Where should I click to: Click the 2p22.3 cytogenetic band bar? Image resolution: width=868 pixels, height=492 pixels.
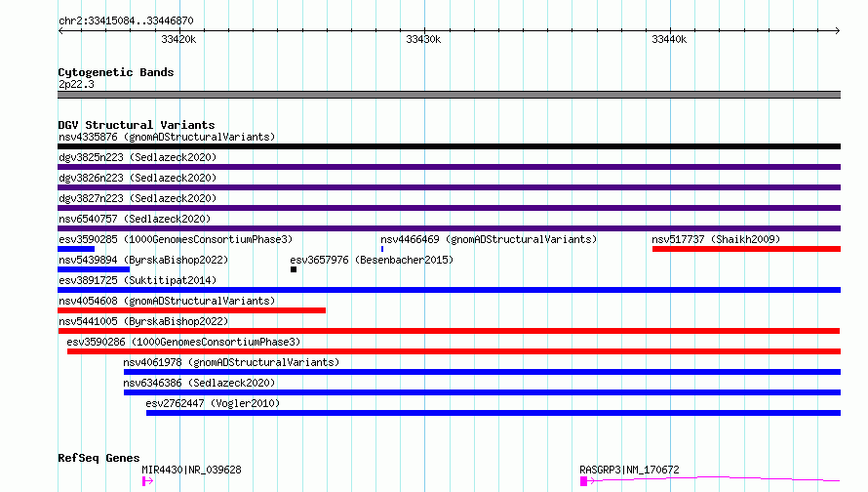pos(449,95)
